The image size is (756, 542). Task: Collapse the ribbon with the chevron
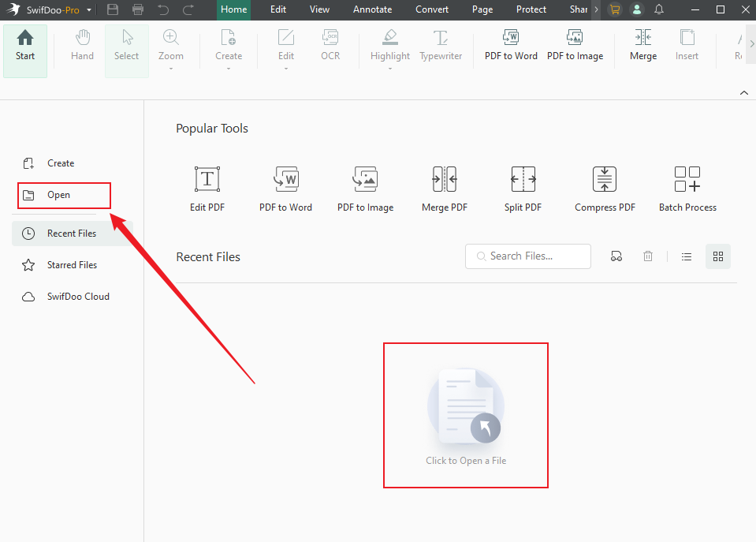point(743,93)
